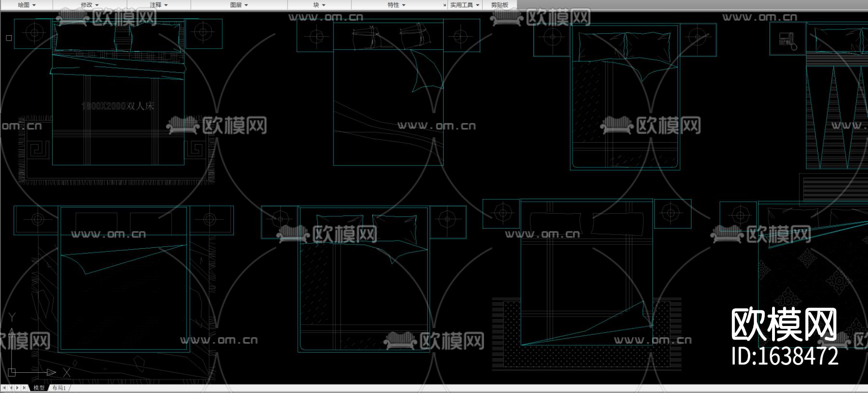Select the bed block with dotted rug
Viewport: 868px width, 393px height.
[586, 289]
